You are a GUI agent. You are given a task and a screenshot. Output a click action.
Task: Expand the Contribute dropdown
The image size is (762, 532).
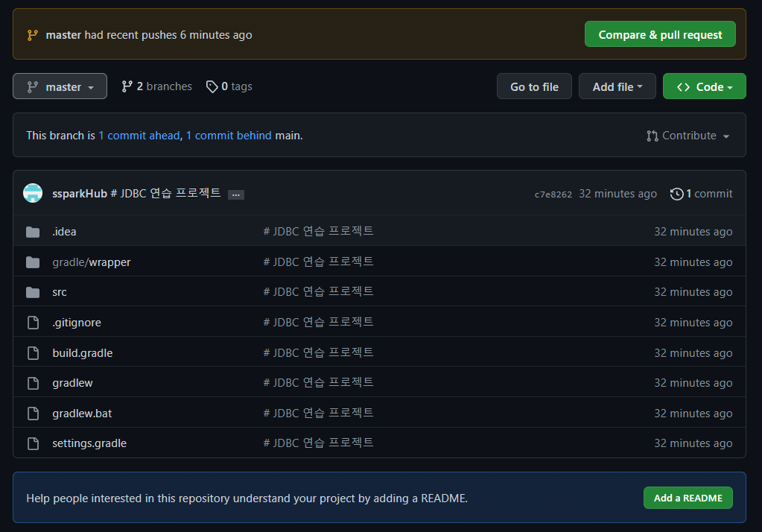click(x=688, y=136)
